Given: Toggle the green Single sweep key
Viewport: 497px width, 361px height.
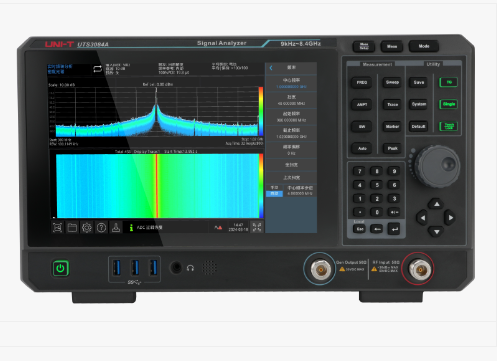Looking at the screenshot, I should click(x=449, y=104).
